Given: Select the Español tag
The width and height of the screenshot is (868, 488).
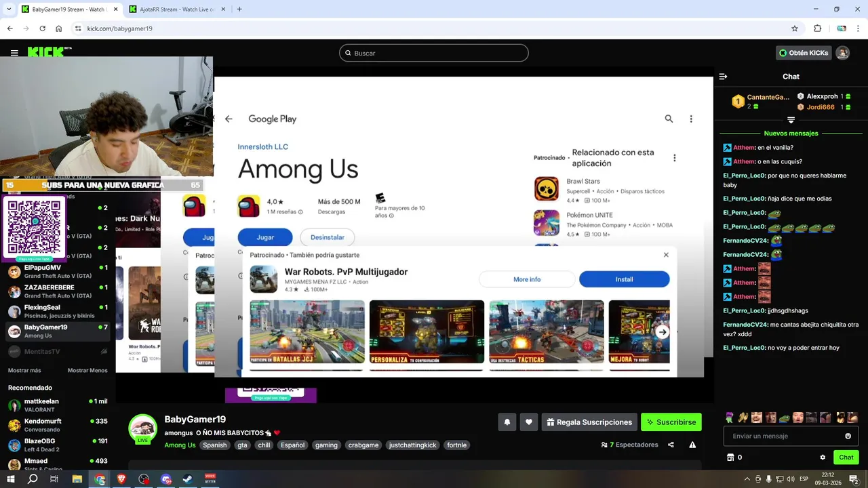Looking at the screenshot, I should pyautogui.click(x=293, y=445).
